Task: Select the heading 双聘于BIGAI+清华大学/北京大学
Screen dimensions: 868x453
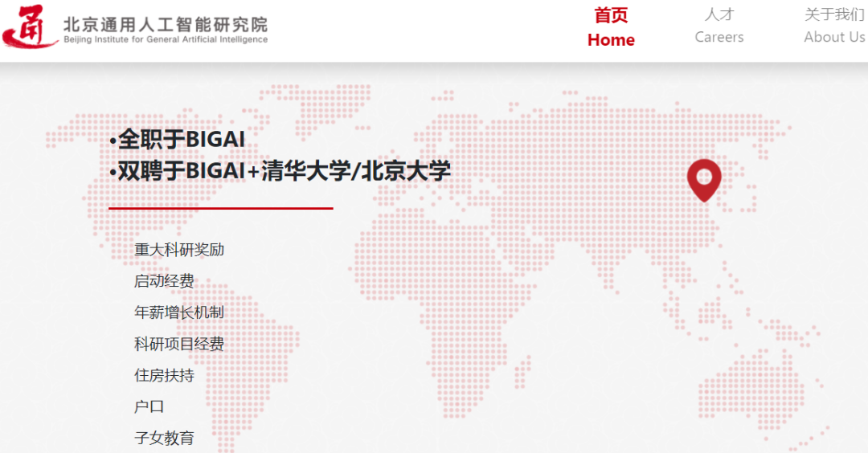Action: pos(280,171)
